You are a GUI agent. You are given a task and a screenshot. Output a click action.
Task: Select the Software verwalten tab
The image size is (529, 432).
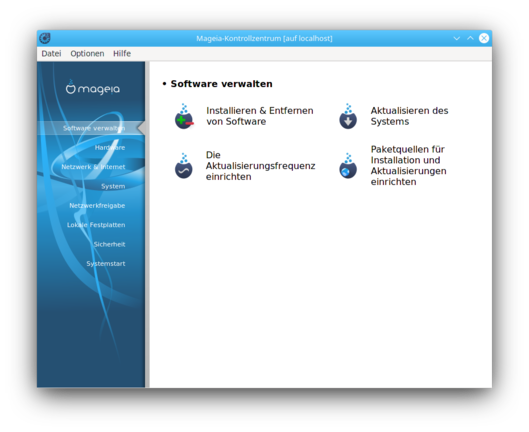(x=91, y=128)
